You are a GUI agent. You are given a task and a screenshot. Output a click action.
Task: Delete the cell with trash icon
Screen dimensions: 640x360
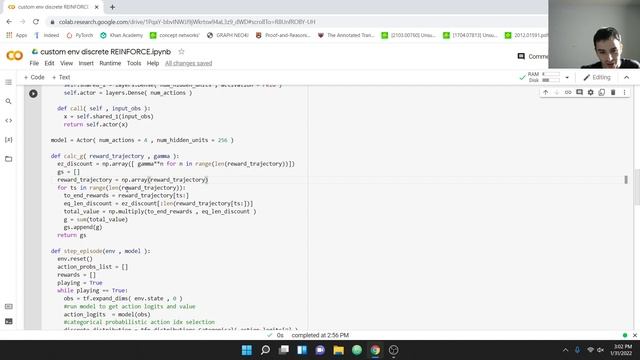pos(613,93)
